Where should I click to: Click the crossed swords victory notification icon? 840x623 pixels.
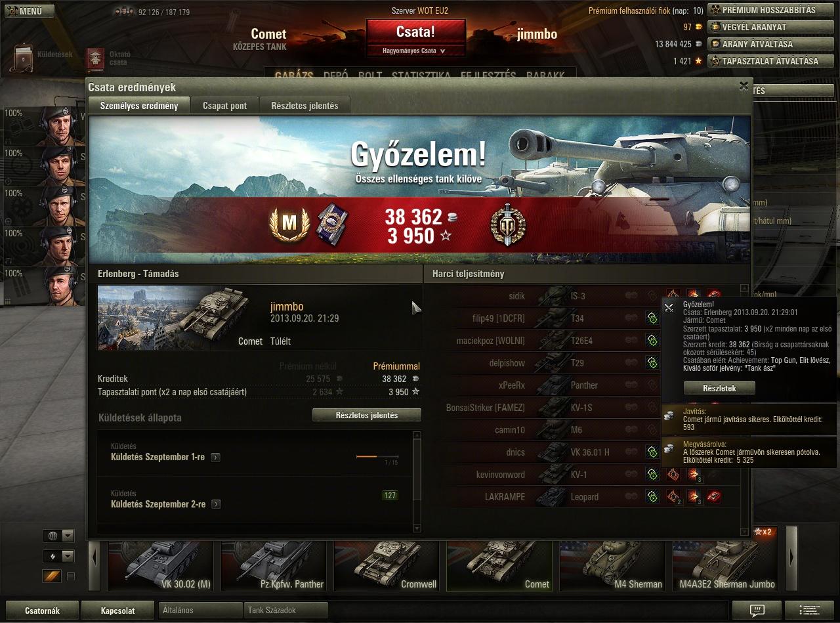pos(669,307)
